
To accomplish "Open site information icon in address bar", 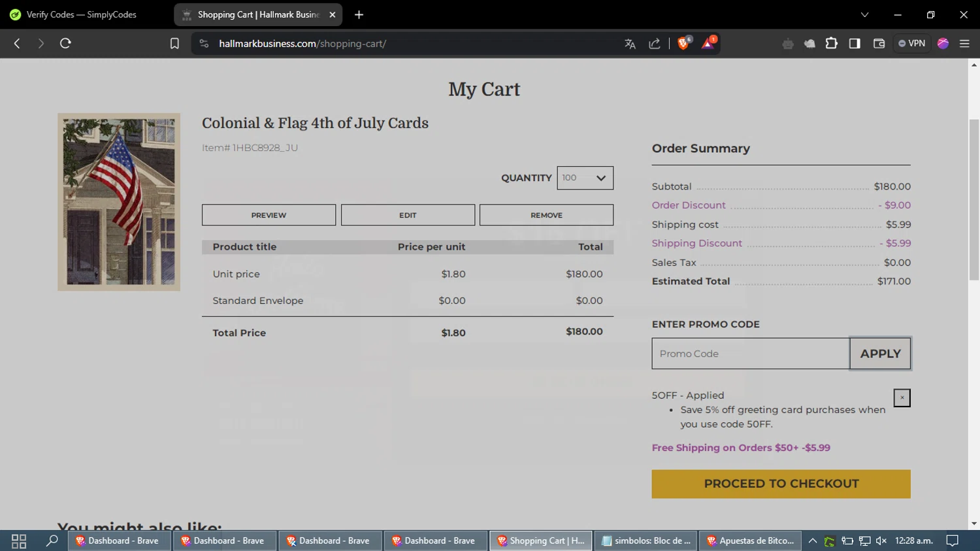I will [204, 44].
